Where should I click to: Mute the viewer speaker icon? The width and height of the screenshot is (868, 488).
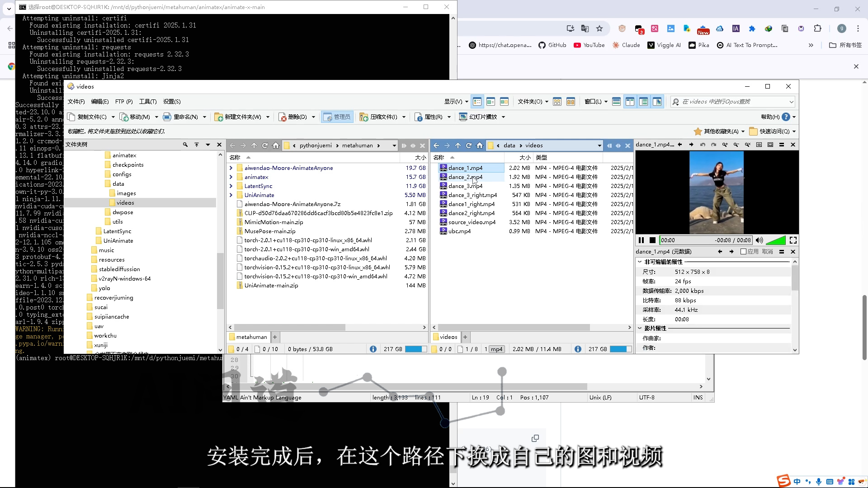pos(759,240)
